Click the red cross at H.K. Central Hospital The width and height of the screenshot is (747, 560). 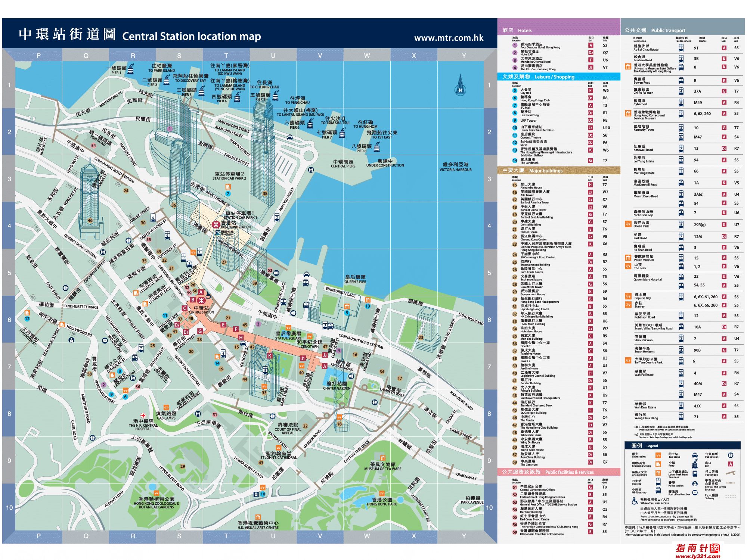tap(143, 415)
